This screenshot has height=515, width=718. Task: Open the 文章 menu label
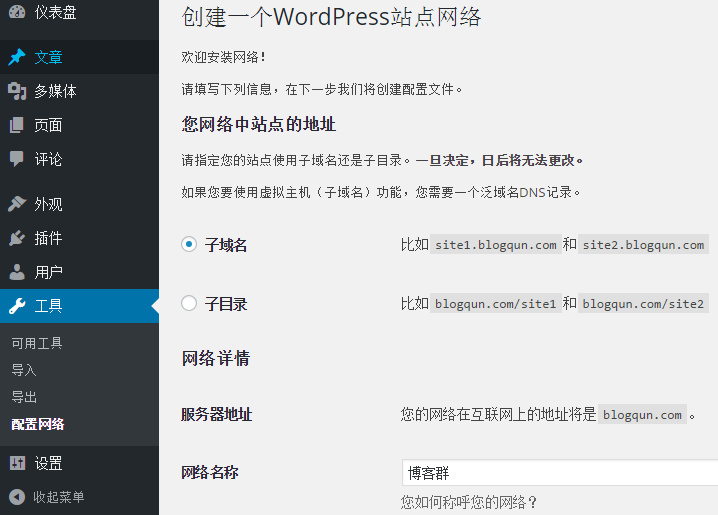point(48,57)
